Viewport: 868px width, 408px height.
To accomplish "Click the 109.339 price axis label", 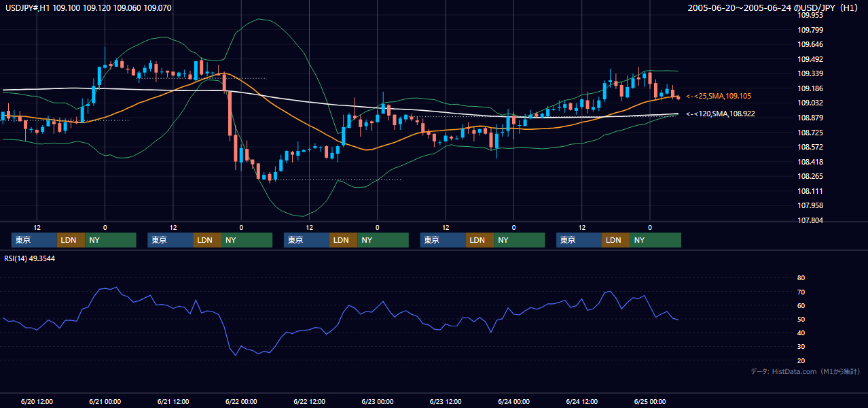I will pos(810,73).
